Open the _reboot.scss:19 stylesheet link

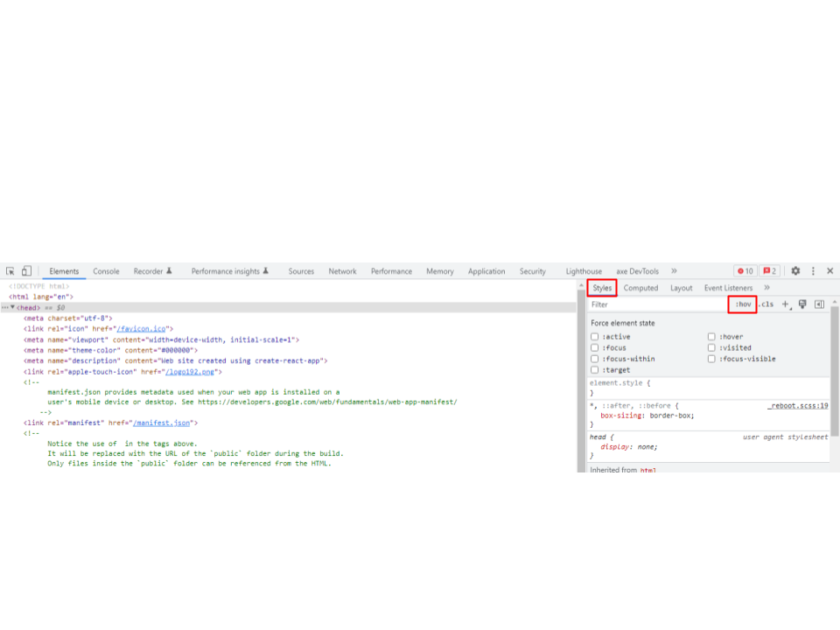(801, 405)
